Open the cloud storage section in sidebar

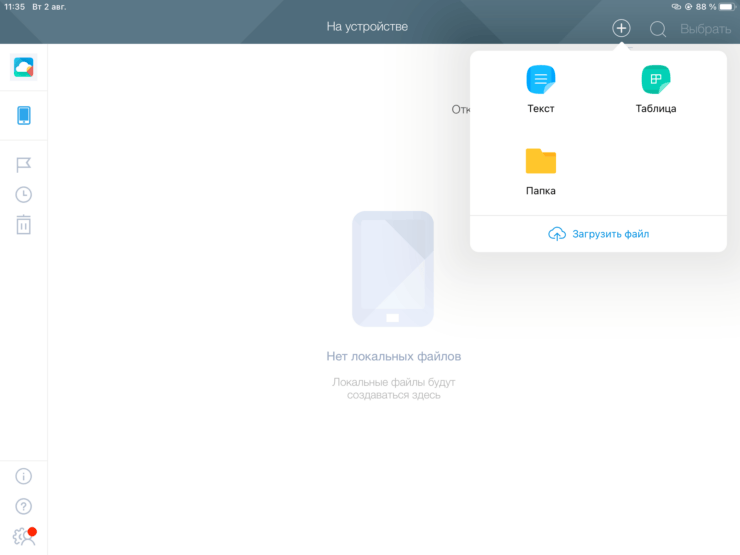tap(23, 67)
